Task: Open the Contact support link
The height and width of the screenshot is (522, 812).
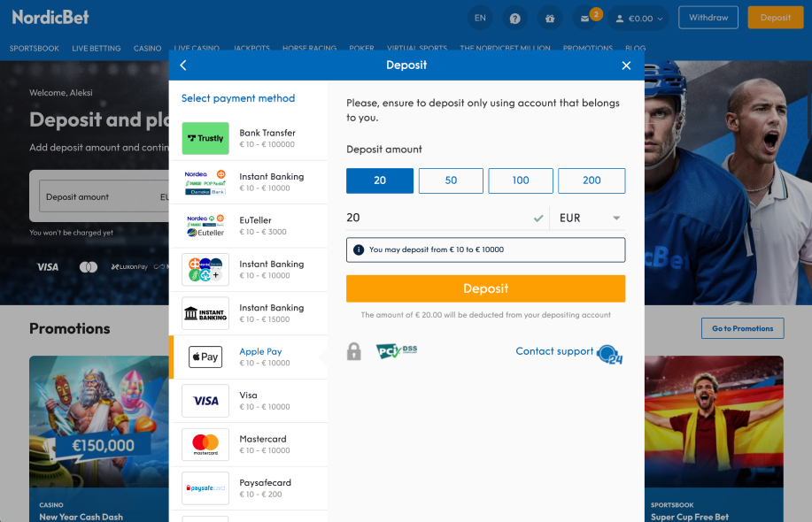Action: click(x=553, y=351)
